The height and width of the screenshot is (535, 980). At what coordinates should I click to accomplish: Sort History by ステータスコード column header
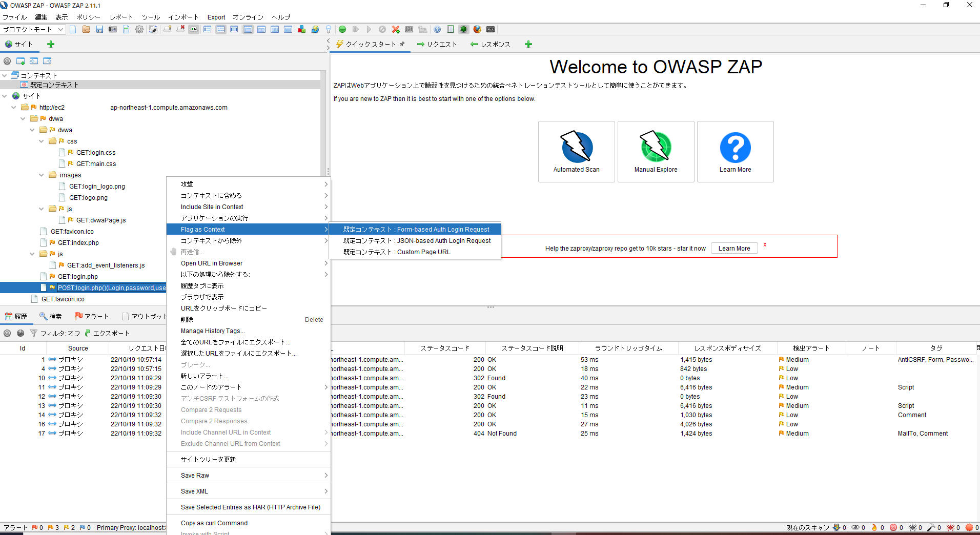[445, 348]
